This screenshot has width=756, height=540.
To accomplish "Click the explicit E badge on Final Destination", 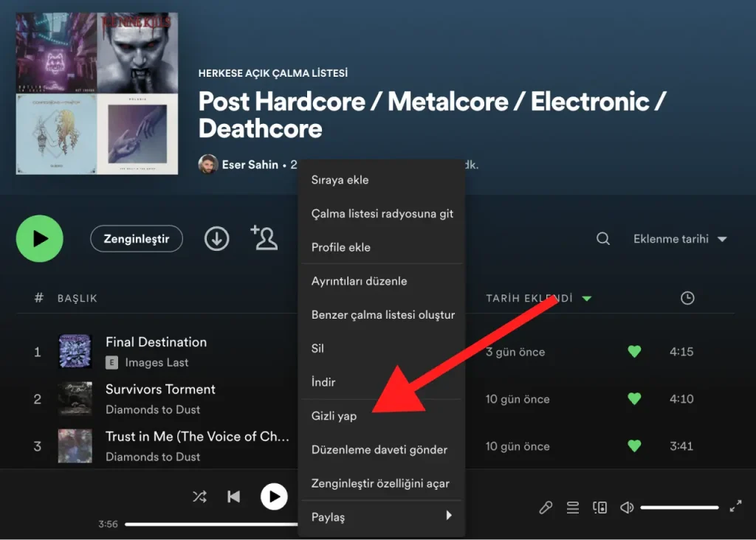I will pos(111,363).
